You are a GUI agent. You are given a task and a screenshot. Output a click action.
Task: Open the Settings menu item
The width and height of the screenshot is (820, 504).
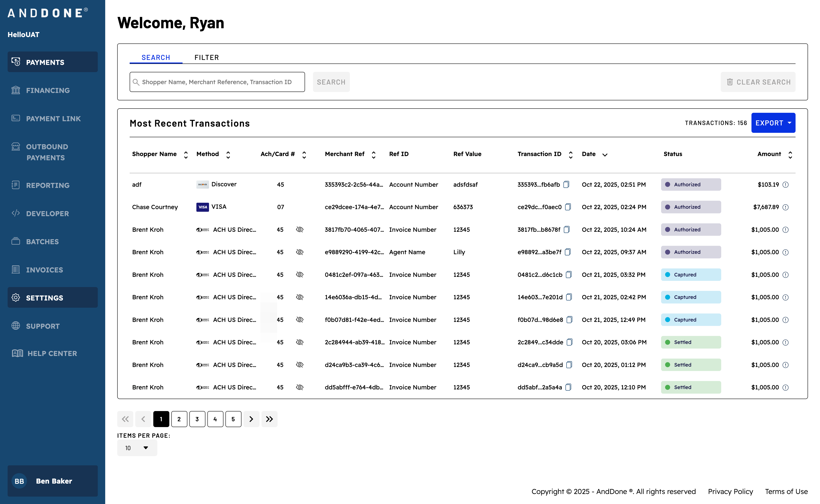click(x=53, y=298)
